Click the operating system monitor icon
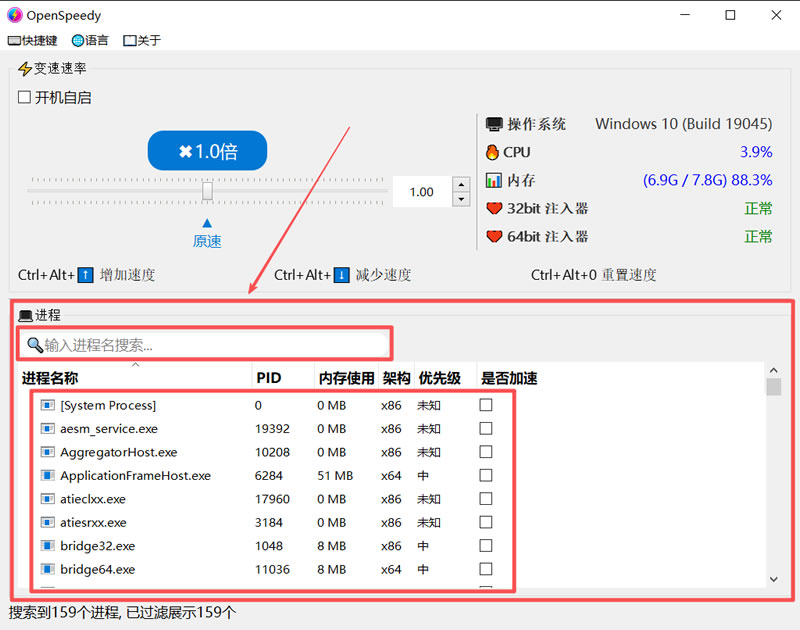 pos(494,124)
